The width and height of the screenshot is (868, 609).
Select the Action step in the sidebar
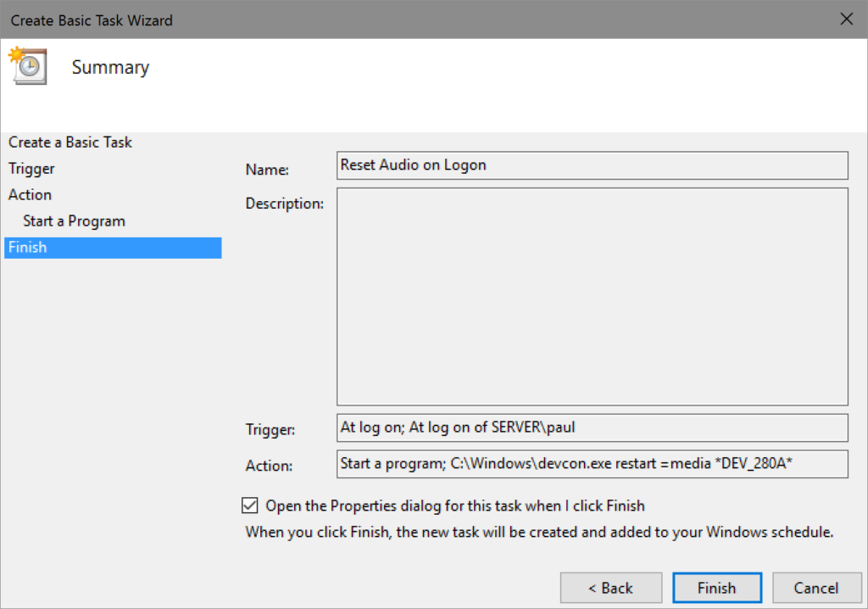[30, 195]
